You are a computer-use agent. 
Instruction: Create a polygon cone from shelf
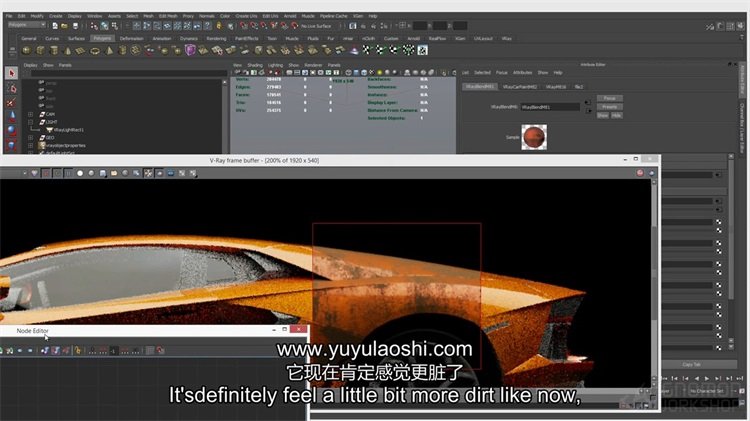coord(67,50)
